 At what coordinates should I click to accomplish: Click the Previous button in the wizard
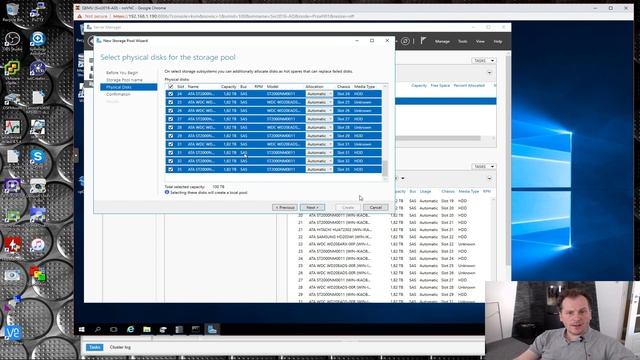(285, 207)
